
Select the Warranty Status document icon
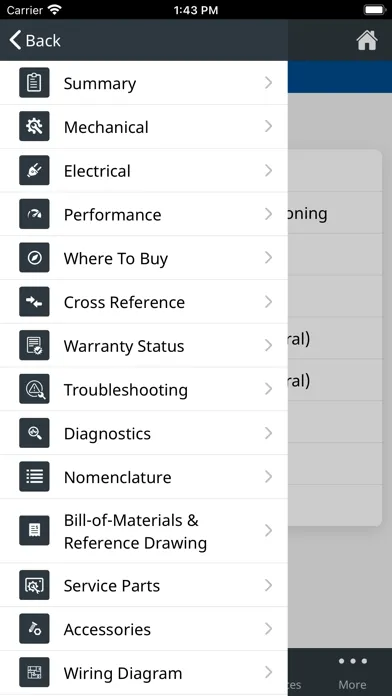tap(34, 345)
